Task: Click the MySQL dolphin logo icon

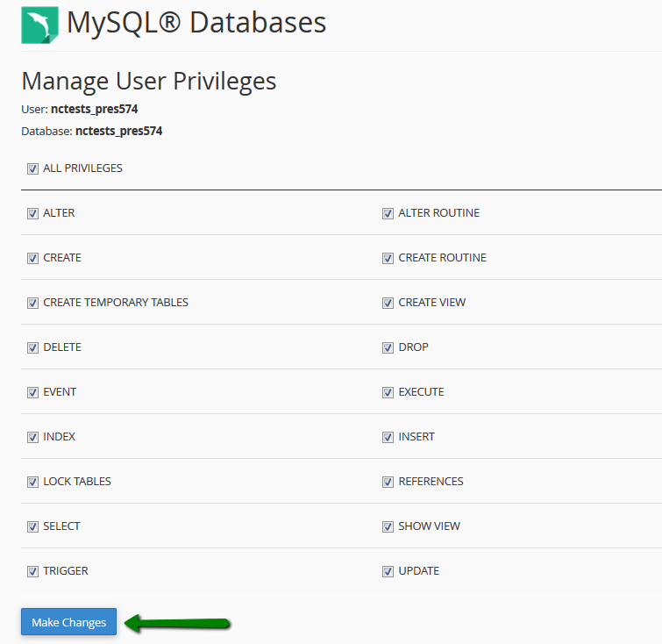Action: point(39,25)
